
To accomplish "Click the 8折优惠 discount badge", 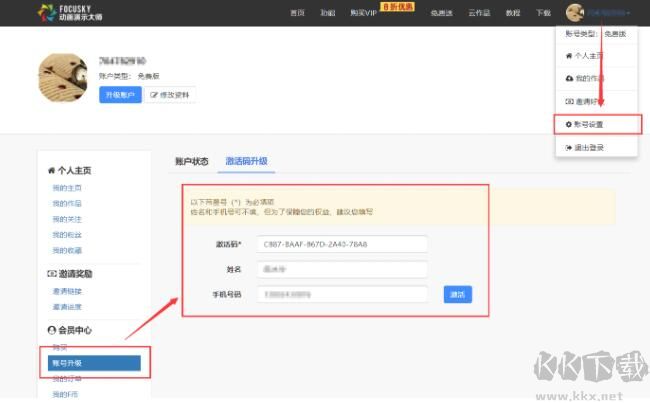I will pos(398,7).
